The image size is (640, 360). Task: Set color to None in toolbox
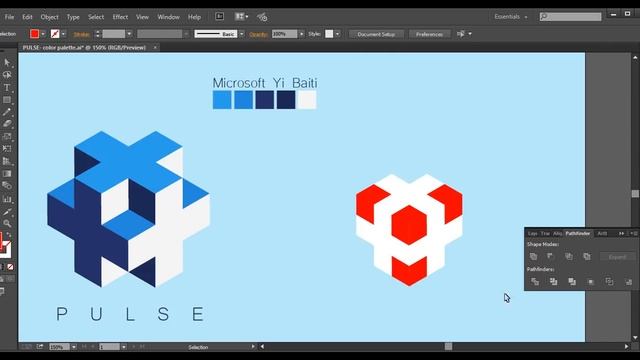click(x=10, y=267)
